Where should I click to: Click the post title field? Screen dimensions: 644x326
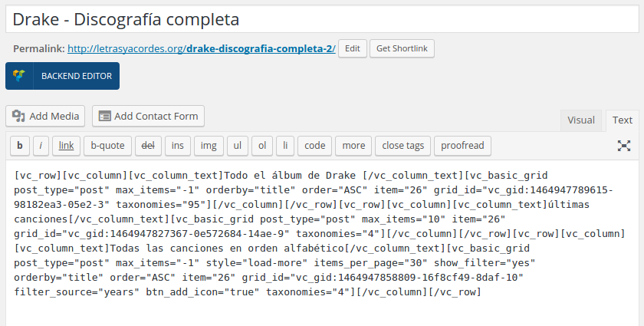coord(322,19)
